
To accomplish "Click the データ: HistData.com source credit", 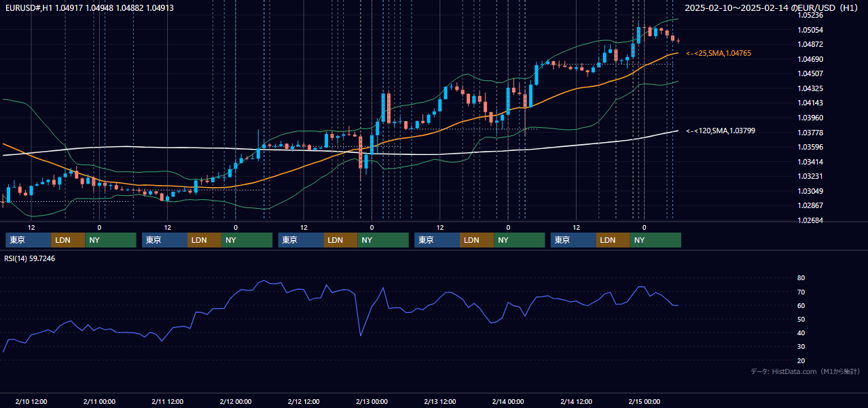I will point(806,371).
